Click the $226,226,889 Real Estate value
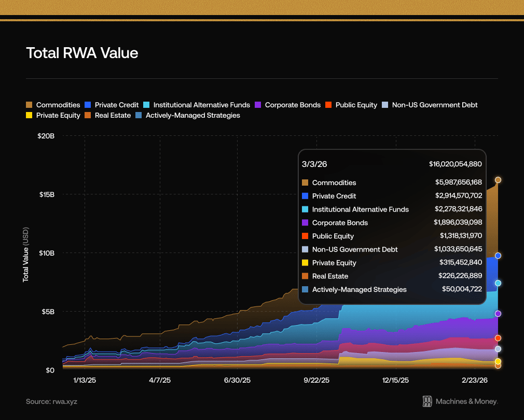 tap(460, 276)
